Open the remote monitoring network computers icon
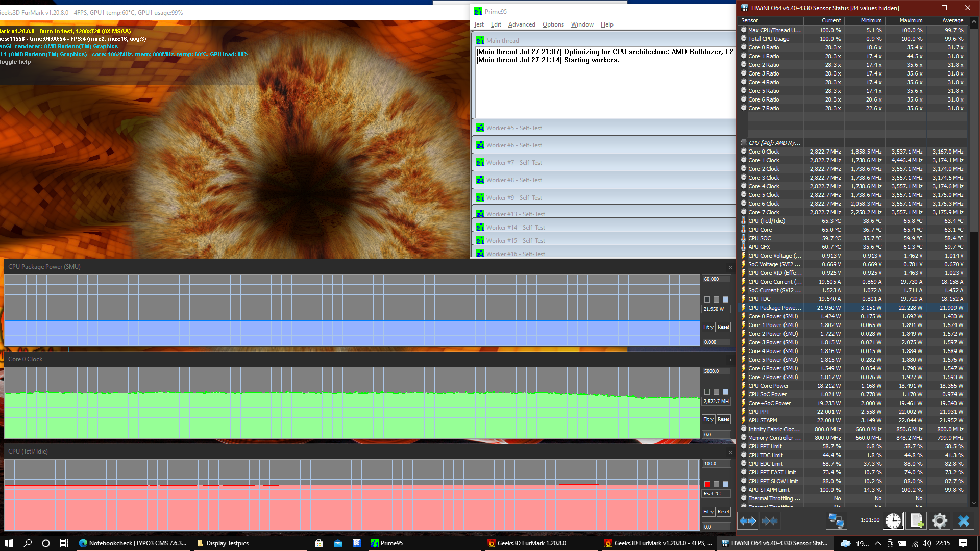Image resolution: width=980 pixels, height=551 pixels. [x=836, y=521]
